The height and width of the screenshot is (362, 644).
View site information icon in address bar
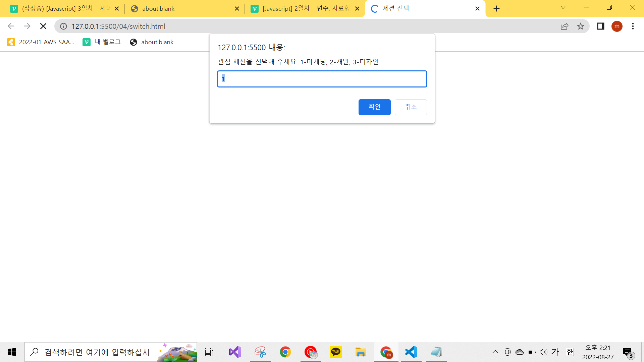coord(63,26)
